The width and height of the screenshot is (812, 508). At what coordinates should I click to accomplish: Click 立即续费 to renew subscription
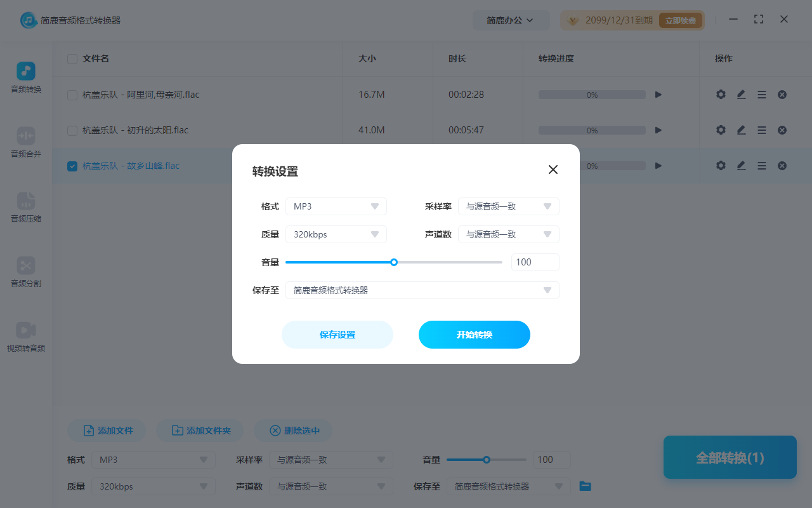pyautogui.click(x=680, y=20)
